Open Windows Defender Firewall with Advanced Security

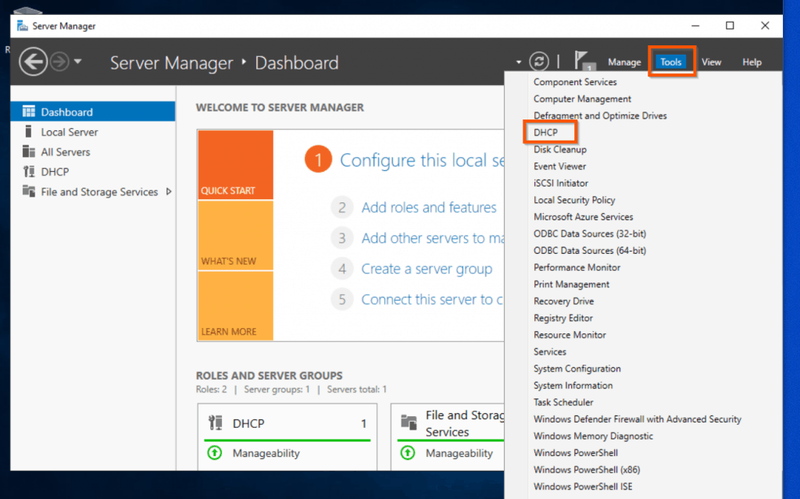point(637,418)
